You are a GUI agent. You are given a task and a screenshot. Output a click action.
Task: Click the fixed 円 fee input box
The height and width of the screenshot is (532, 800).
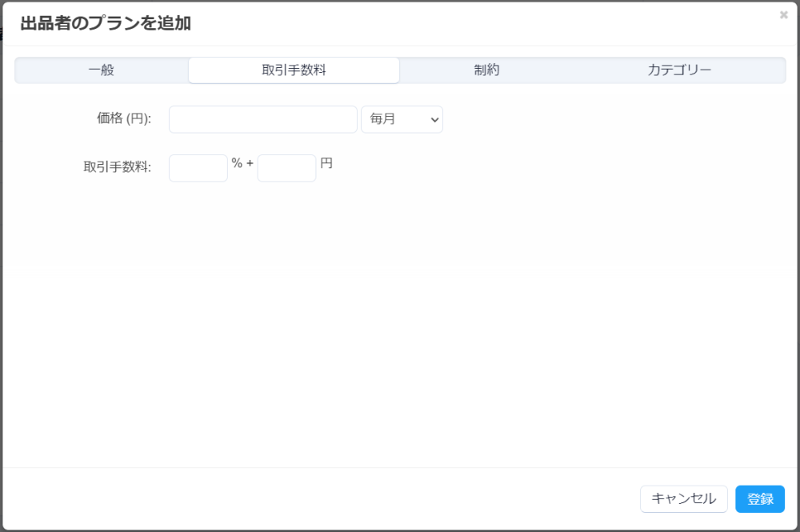click(286, 168)
